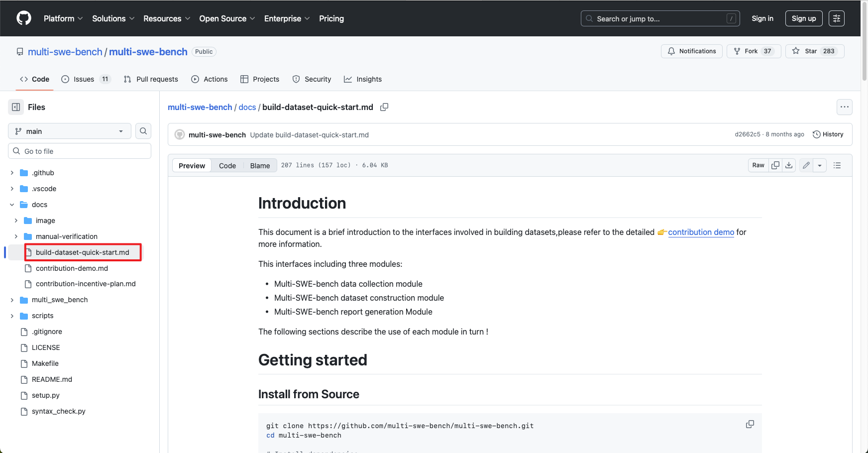Open the Actions tab
Screen dimensions: 868x453
click(x=210, y=79)
